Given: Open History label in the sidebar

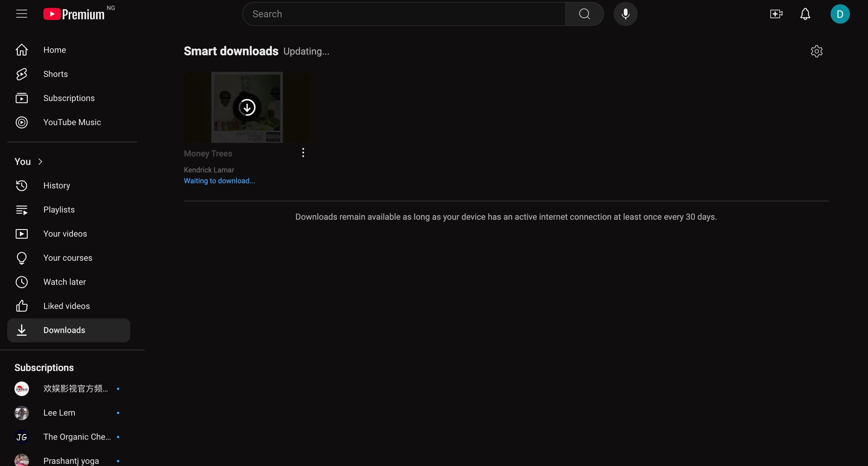Looking at the screenshot, I should click(x=57, y=186).
